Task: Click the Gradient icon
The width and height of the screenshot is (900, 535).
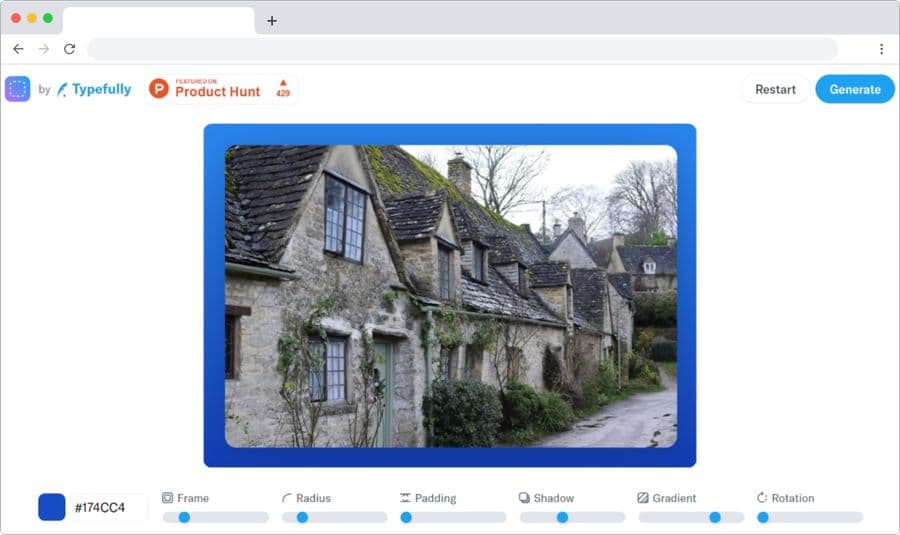Action: (x=643, y=498)
